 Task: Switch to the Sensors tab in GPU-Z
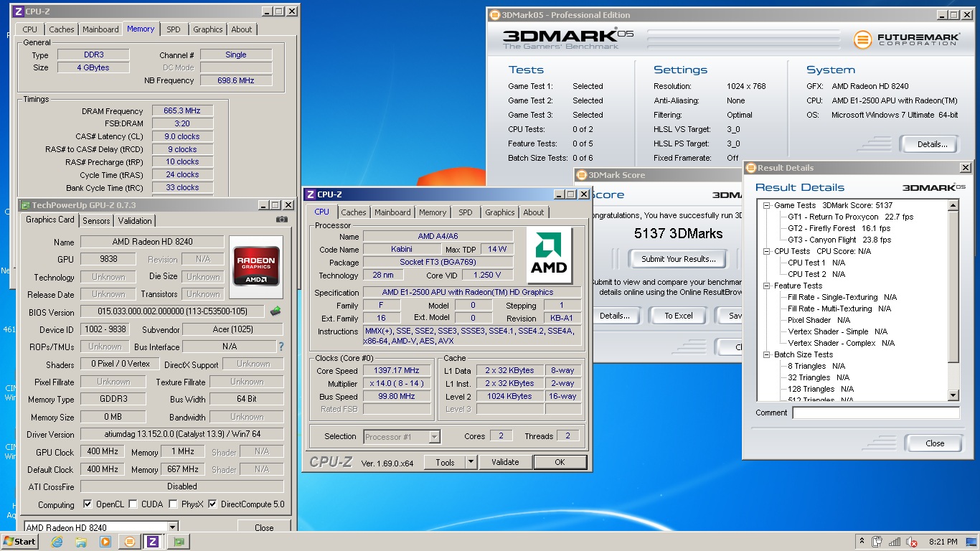(96, 221)
